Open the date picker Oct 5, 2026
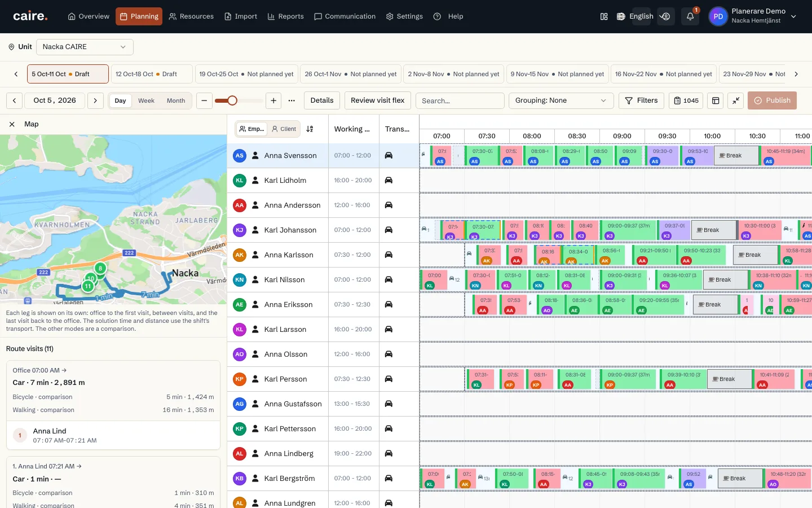Image resolution: width=812 pixels, height=508 pixels. [x=55, y=100]
